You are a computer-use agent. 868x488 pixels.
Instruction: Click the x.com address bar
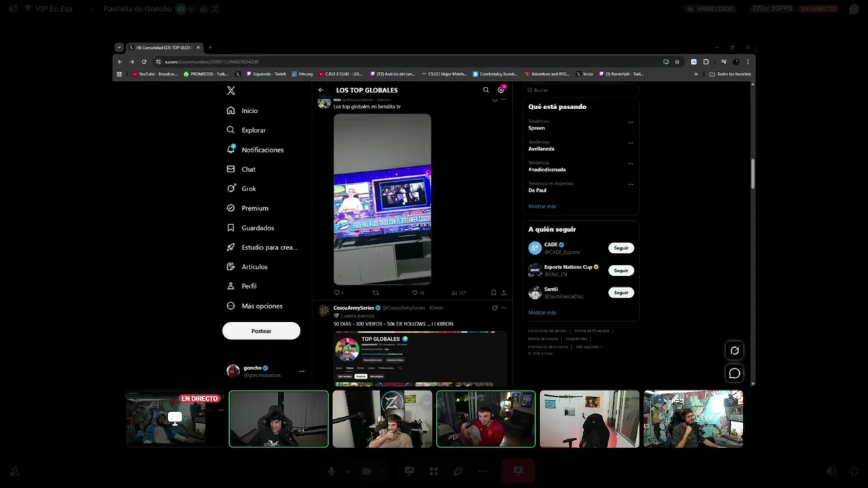[x=407, y=62]
